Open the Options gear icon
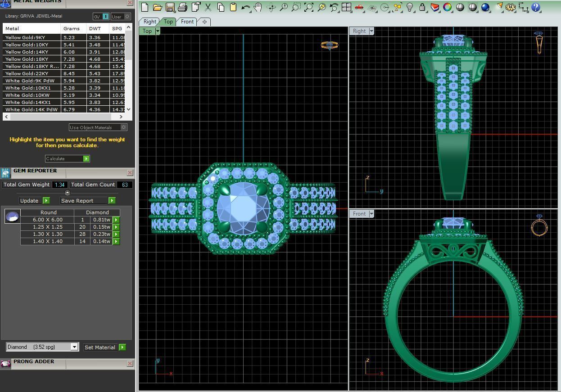The width and height of the screenshot is (561, 392). 511,7
